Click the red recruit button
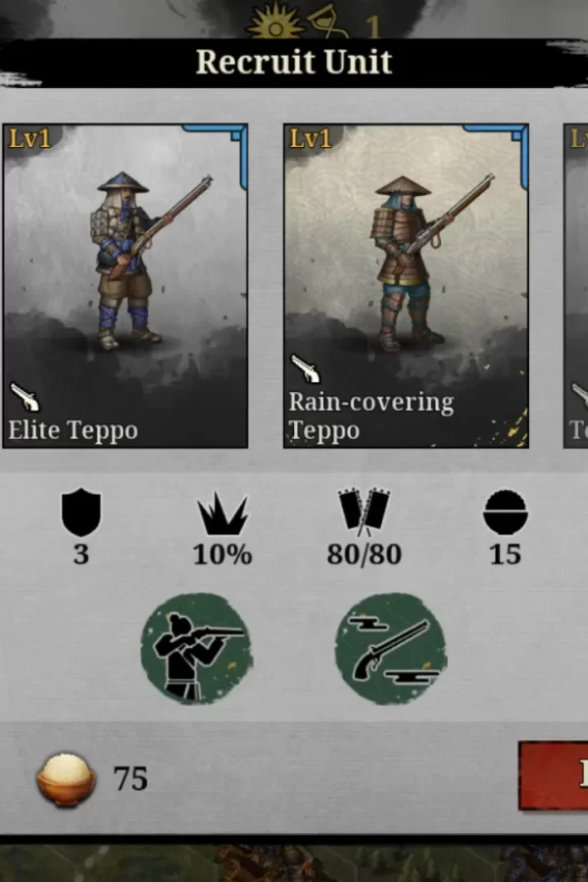588x882 pixels. tap(553, 776)
